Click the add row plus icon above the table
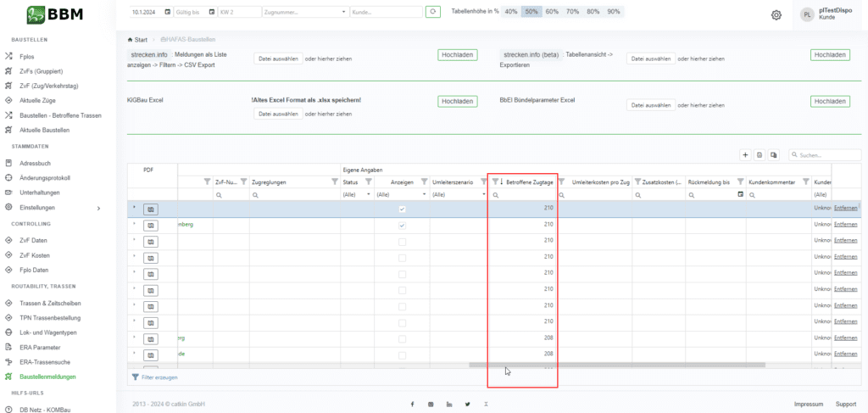This screenshot has width=868, height=413. click(x=745, y=155)
